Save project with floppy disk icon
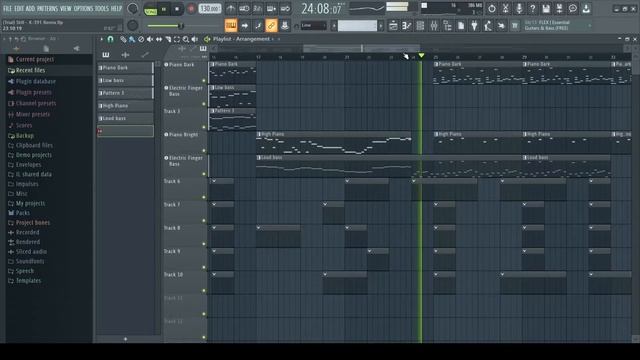The width and height of the screenshot is (640, 360). coord(546,9)
